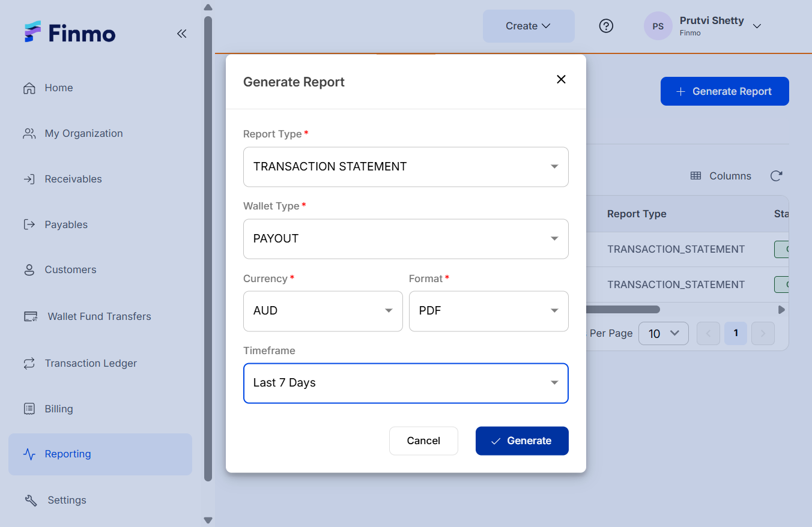This screenshot has height=527, width=812.
Task: Click the blue Generate Report button
Action: [725, 91]
